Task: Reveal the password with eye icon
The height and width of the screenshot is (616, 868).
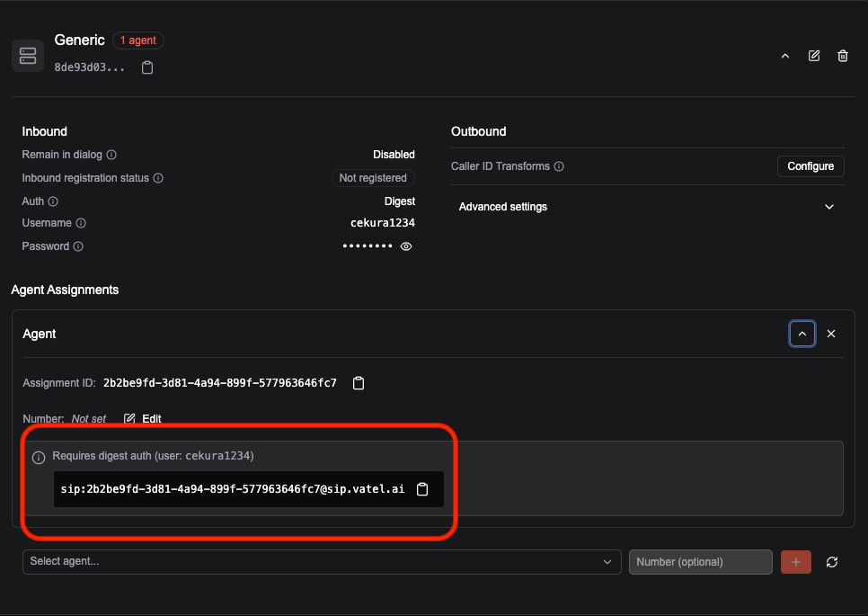Action: 406,246
